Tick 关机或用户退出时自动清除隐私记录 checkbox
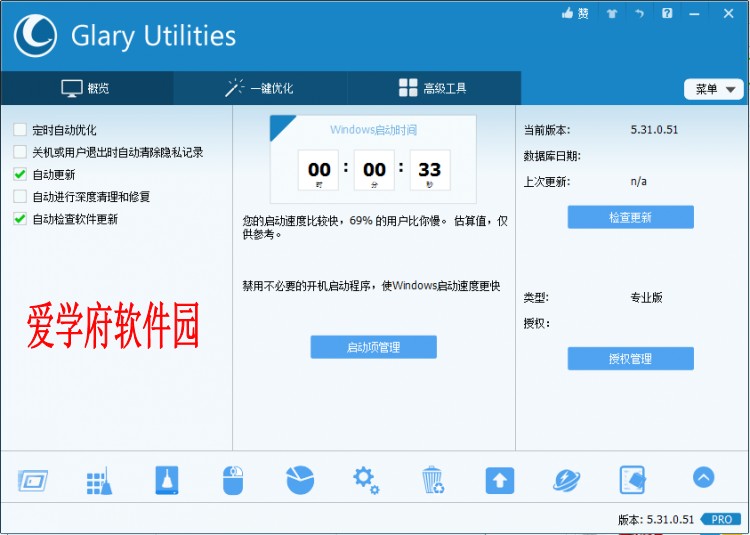Image resolution: width=750 pixels, height=535 pixels. coord(20,152)
